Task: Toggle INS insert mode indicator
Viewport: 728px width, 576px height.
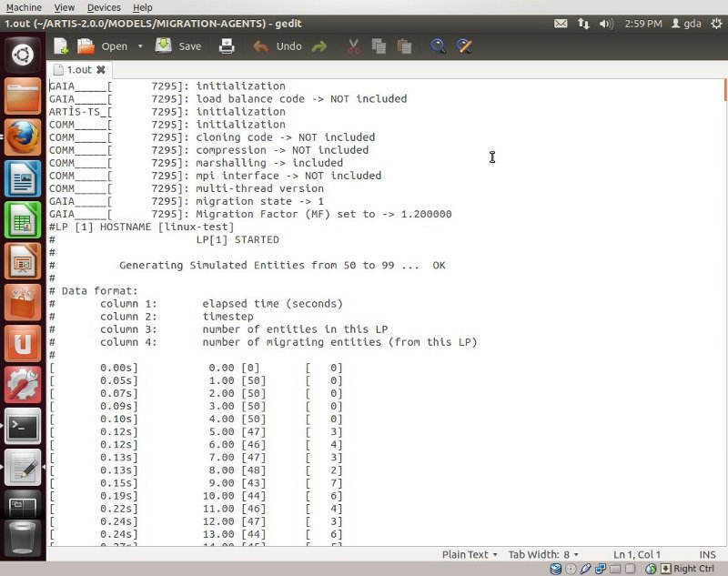Action: pyautogui.click(x=707, y=554)
